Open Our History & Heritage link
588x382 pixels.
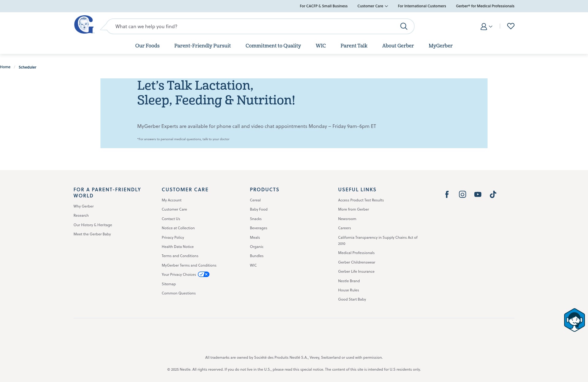(93, 225)
